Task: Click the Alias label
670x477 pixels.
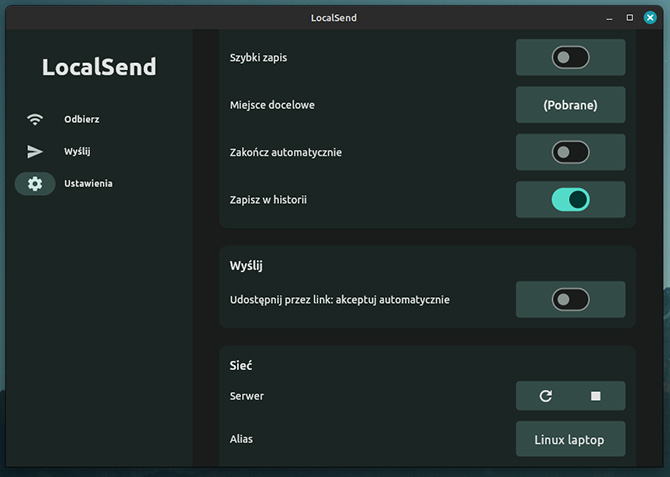Action: pos(241,439)
